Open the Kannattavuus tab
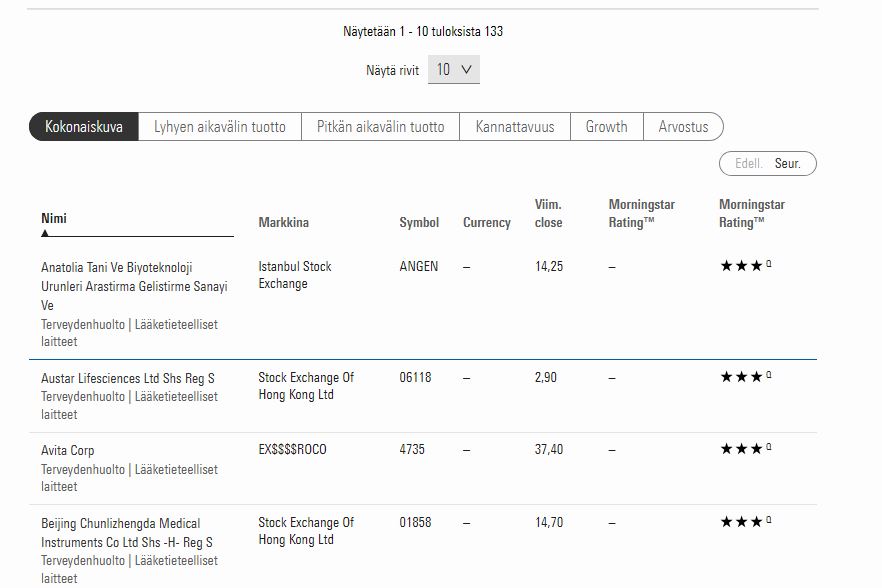 pyautogui.click(x=515, y=127)
